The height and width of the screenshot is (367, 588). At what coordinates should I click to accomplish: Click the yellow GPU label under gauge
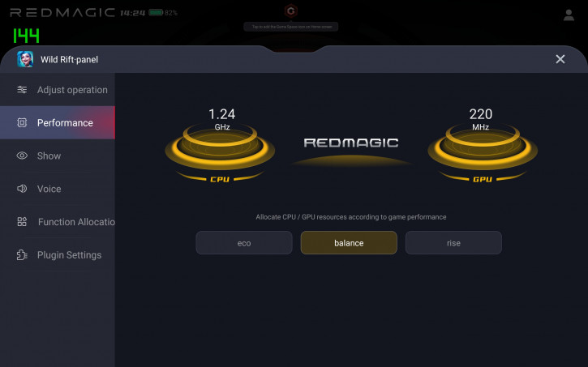click(x=483, y=179)
